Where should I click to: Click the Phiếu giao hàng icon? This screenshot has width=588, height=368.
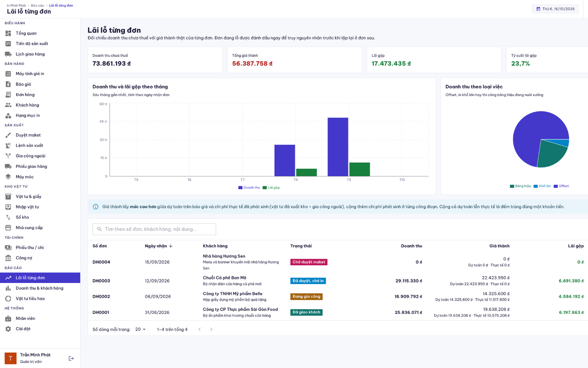pyautogui.click(x=8, y=166)
